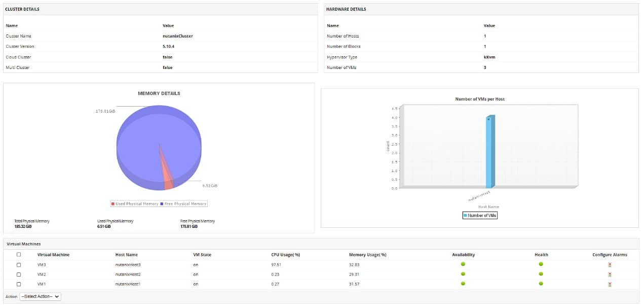The height and width of the screenshot is (305, 644).
Task: Click availability status dot for VM2
Action: (x=463, y=274)
